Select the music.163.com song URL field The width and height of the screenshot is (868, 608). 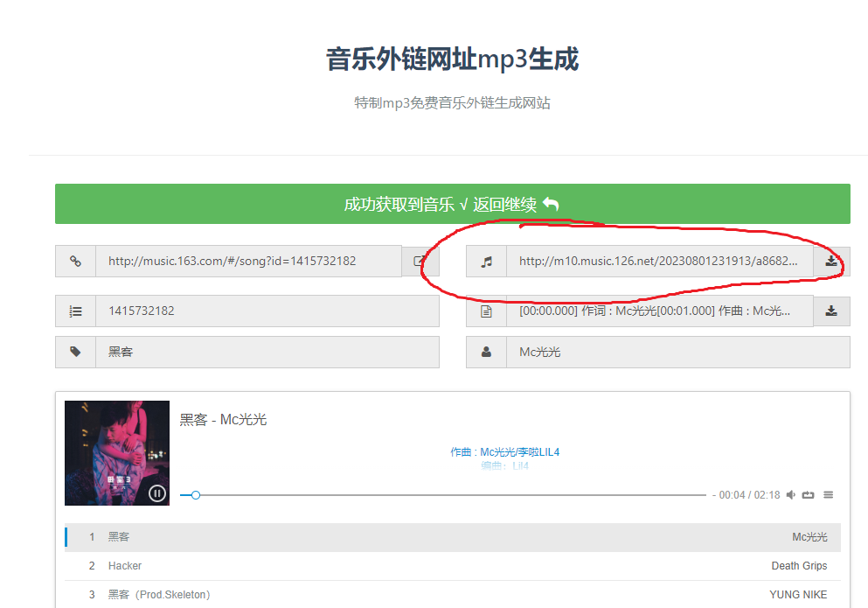coord(248,261)
